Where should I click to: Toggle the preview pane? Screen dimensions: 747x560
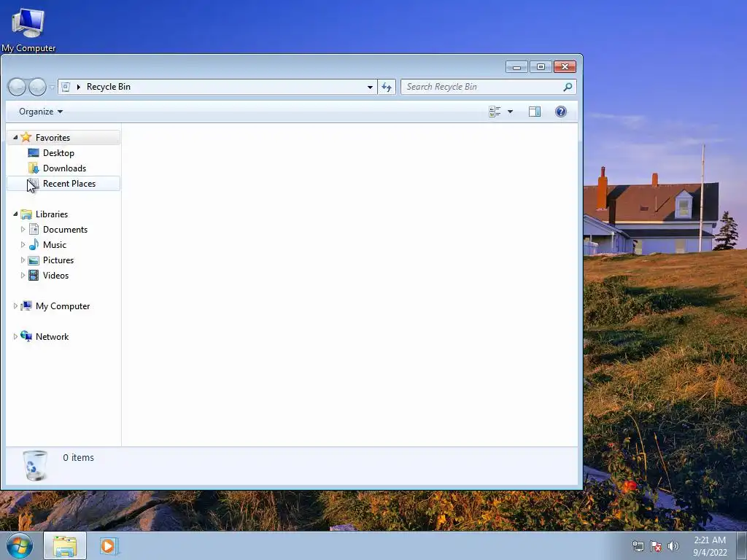point(535,112)
